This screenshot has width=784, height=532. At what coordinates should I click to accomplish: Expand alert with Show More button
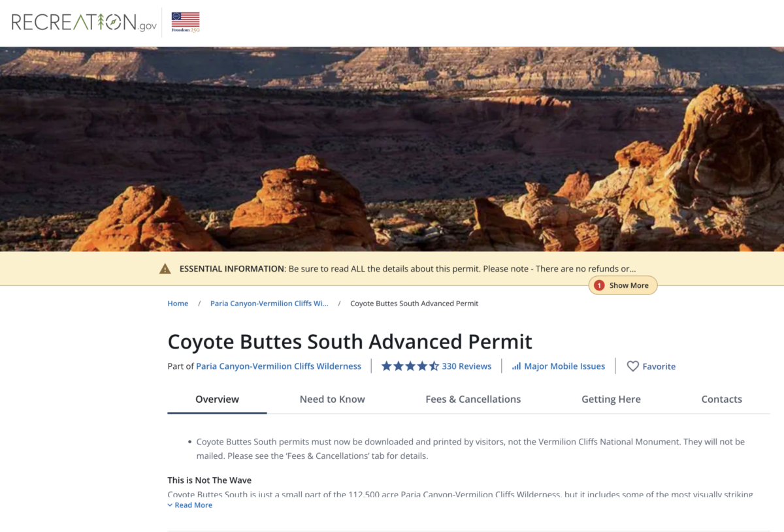tap(629, 285)
